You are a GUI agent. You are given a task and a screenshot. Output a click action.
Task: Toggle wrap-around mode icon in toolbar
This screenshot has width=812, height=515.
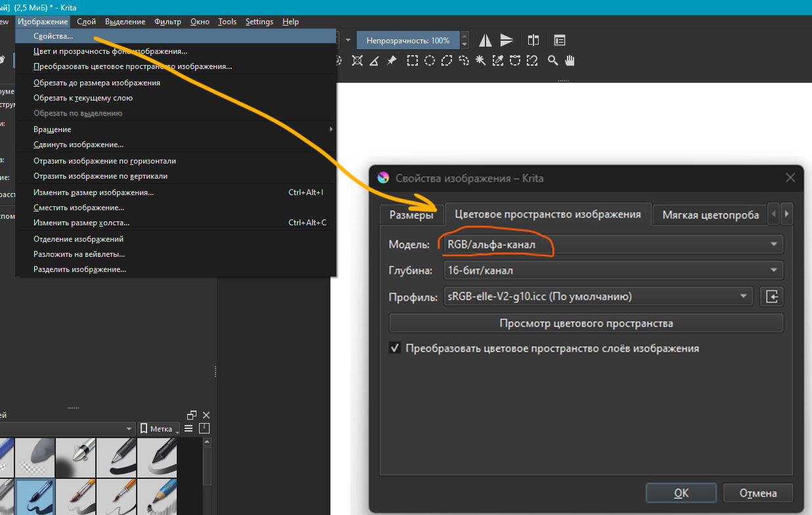[533, 41]
